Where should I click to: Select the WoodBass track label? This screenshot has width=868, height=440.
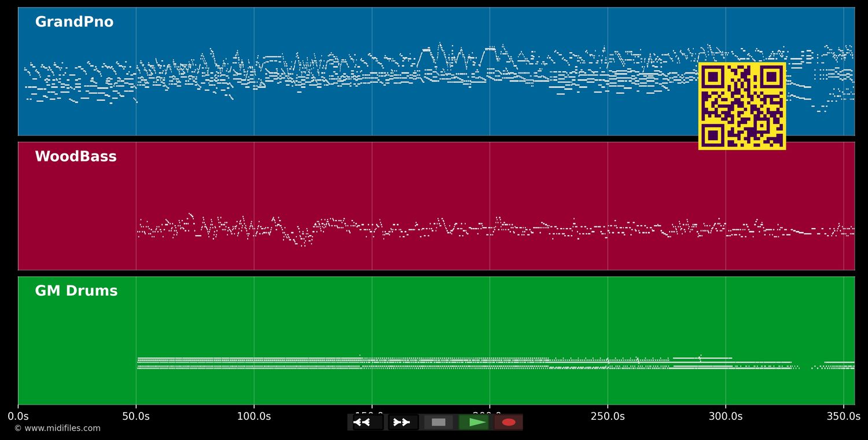[x=76, y=157]
